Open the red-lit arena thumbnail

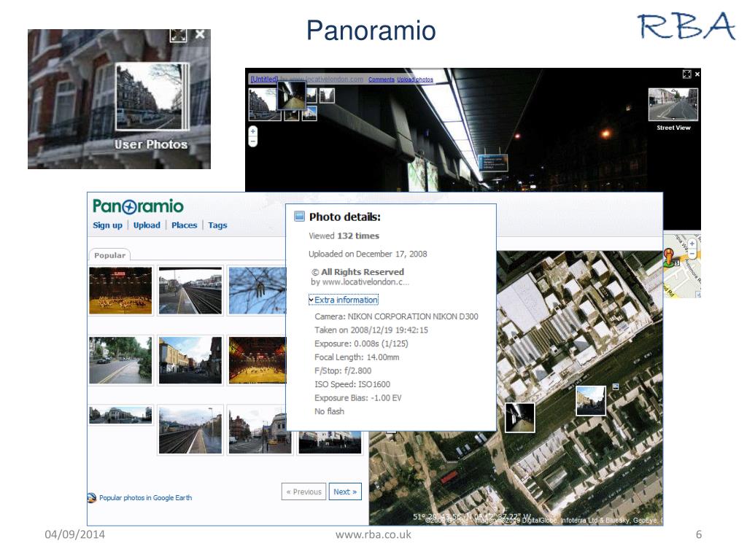(120, 290)
